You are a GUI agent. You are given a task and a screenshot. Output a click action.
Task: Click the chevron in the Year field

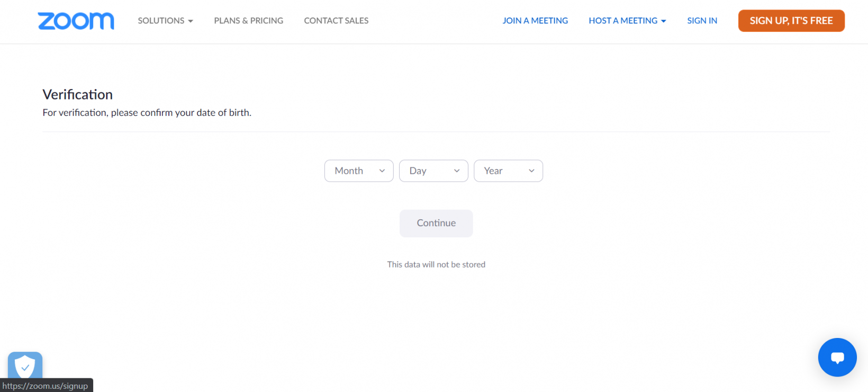[x=531, y=171]
